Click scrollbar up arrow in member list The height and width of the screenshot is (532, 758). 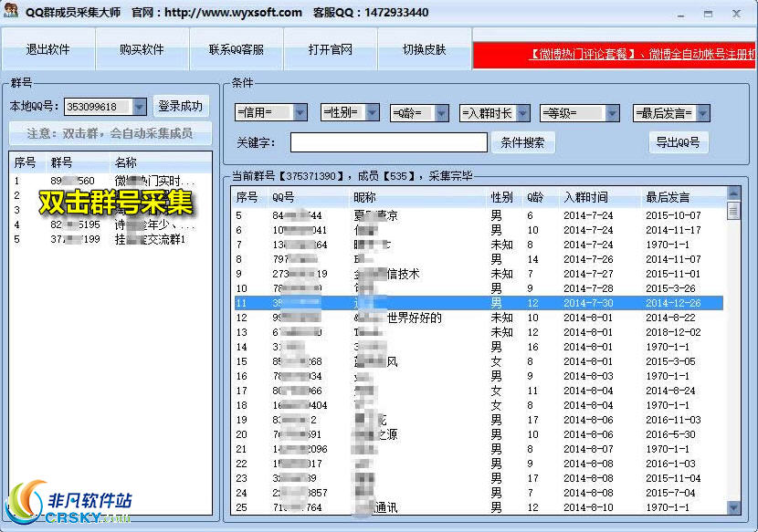(733, 193)
